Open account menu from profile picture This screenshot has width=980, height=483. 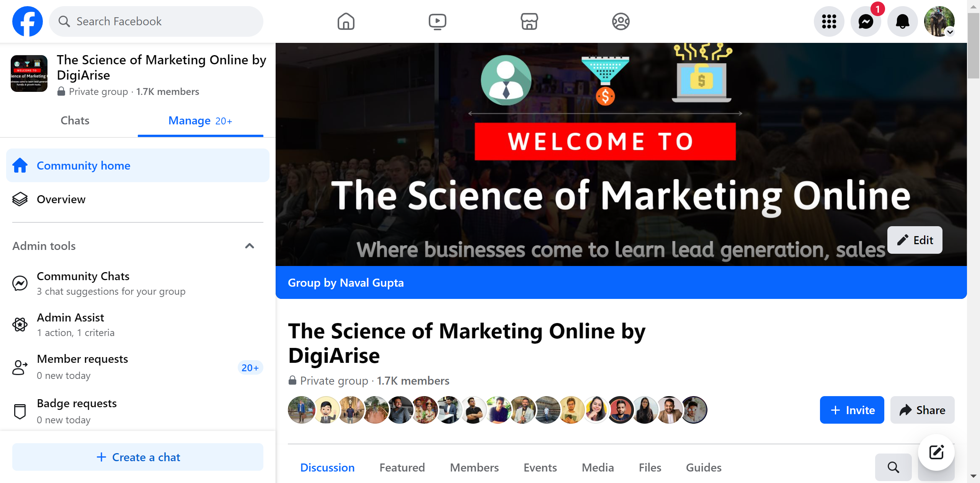pos(939,21)
